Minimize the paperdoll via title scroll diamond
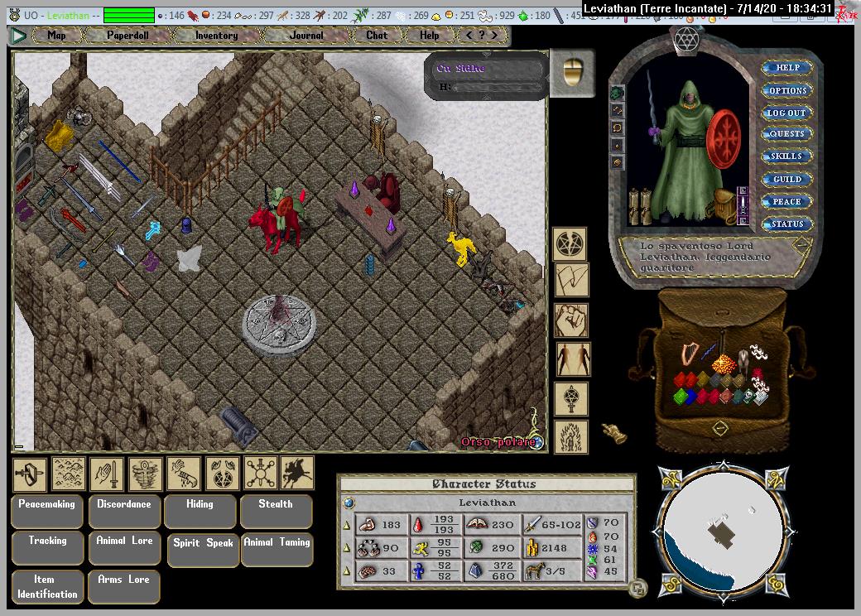This screenshot has width=861, height=616. point(801,245)
